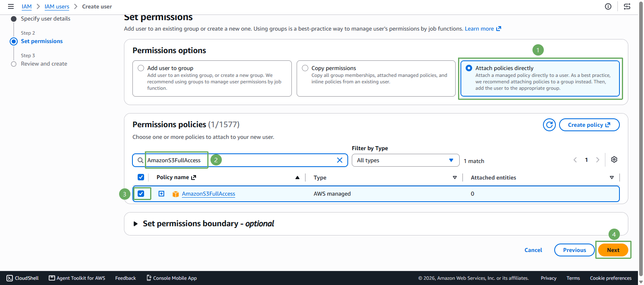Image resolution: width=644 pixels, height=285 pixels.
Task: Open the hamburger navigation menu
Action: point(11,6)
